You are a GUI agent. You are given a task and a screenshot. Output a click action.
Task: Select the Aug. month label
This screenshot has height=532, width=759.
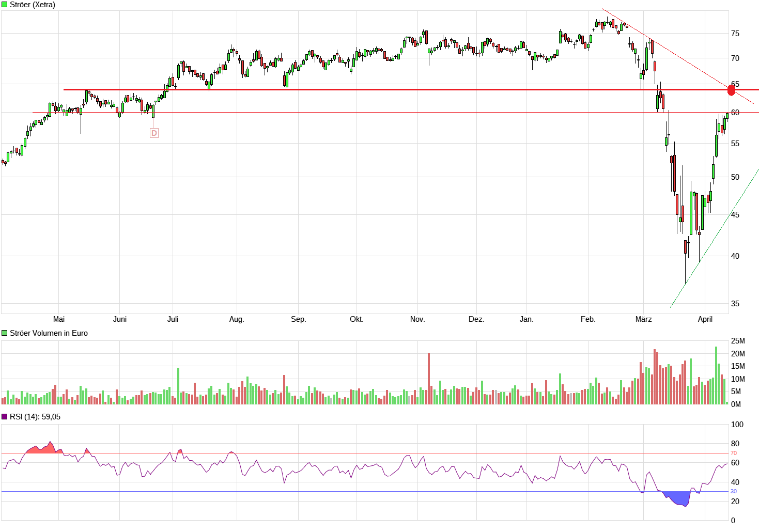click(237, 319)
